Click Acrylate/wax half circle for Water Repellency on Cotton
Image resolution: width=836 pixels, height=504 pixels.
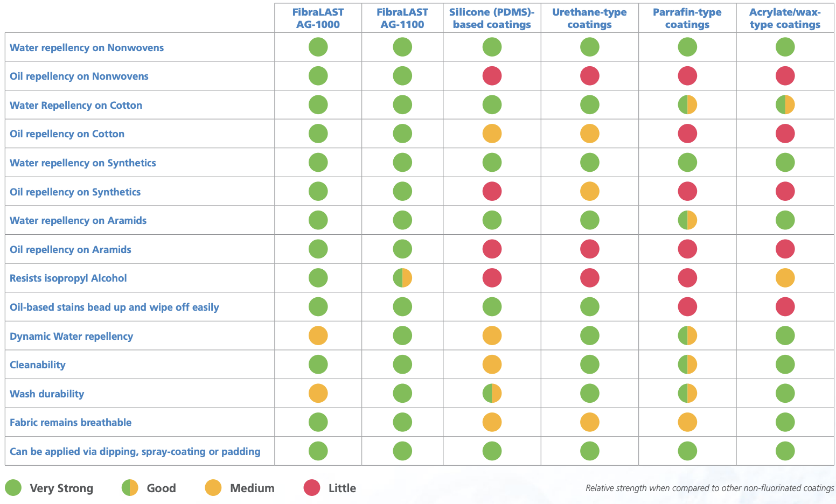(785, 105)
